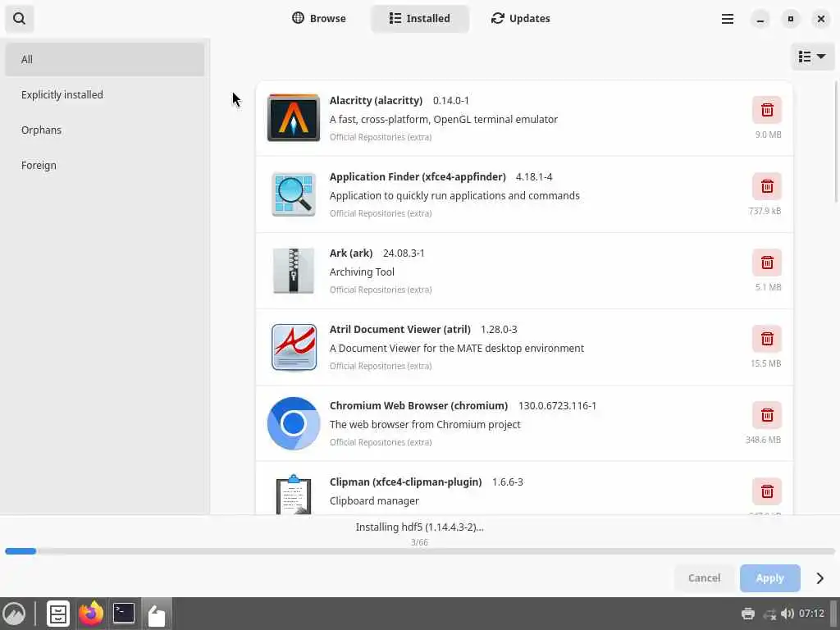Click the Ark (ark) package title
The image size is (840, 630).
351,253
